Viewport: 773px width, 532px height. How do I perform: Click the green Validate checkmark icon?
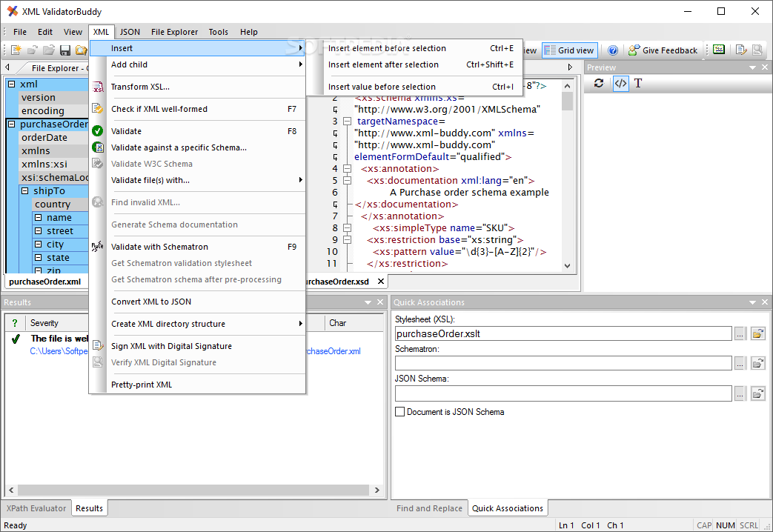[x=98, y=131]
